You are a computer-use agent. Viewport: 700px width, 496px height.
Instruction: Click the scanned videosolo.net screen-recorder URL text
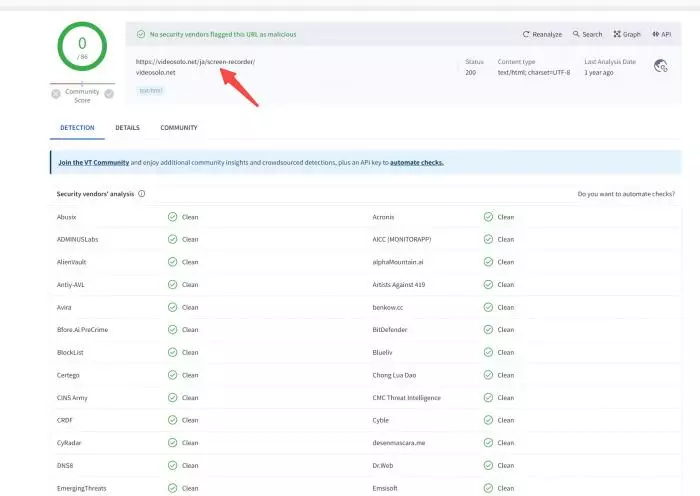click(x=196, y=62)
